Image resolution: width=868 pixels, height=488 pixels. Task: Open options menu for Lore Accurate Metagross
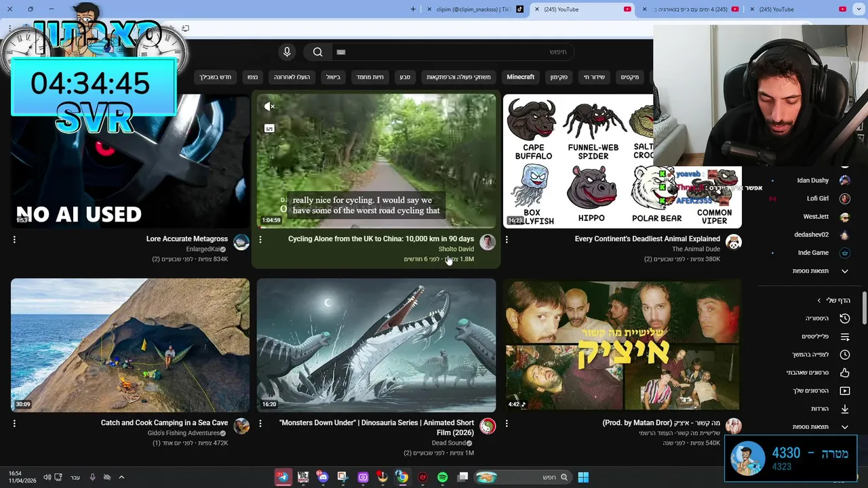click(14, 239)
